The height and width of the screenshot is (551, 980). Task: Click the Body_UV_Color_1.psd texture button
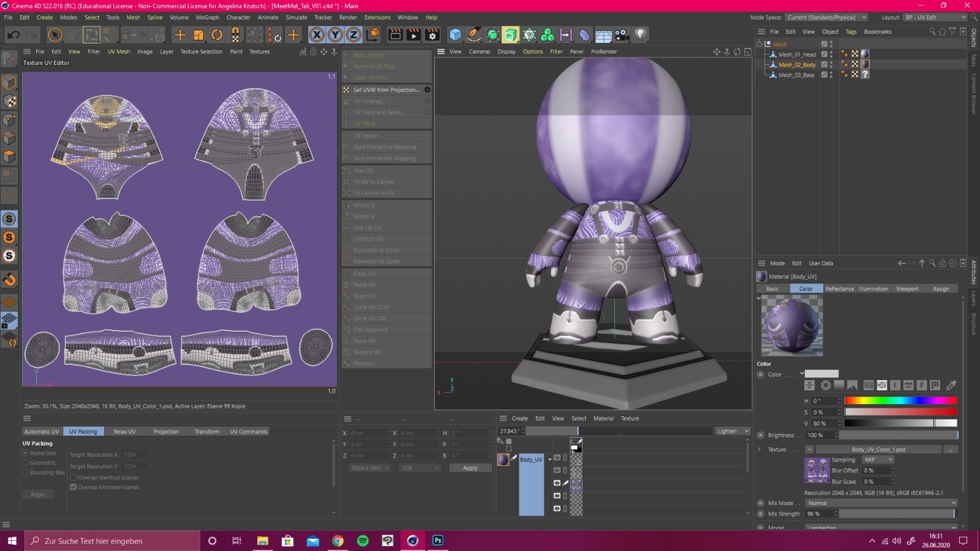pyautogui.click(x=878, y=449)
